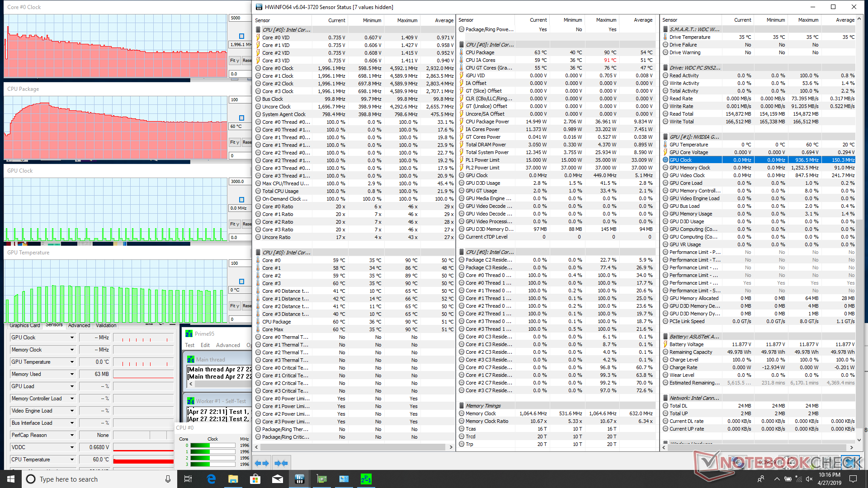The height and width of the screenshot is (488, 868).
Task: Click the HWiNFO64 title bar icon
Action: 259,7
